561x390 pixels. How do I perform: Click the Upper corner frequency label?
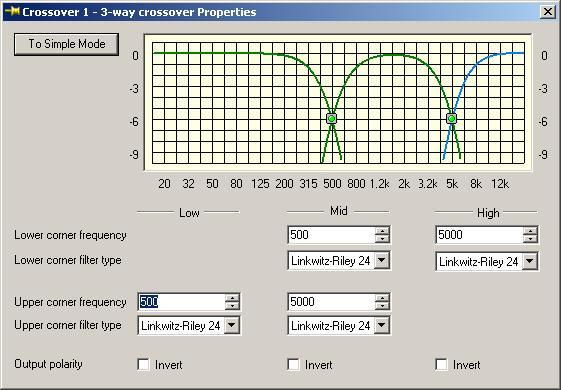point(70,302)
